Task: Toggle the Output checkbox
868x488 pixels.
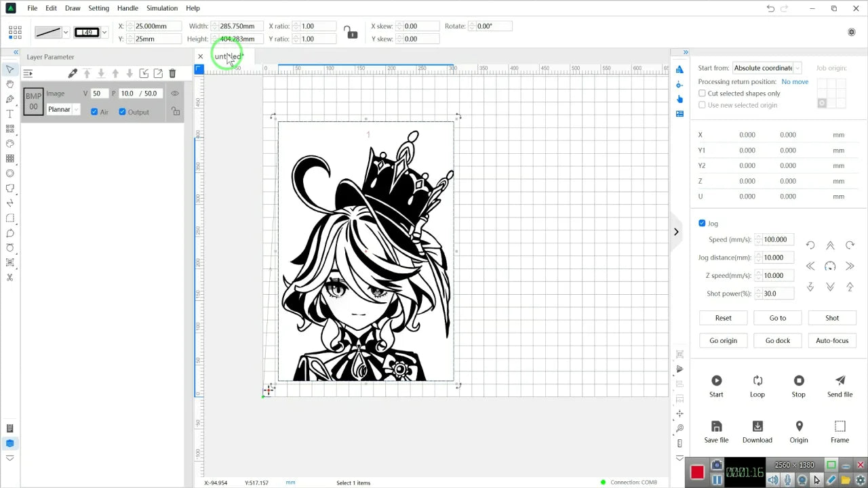Action: (122, 112)
